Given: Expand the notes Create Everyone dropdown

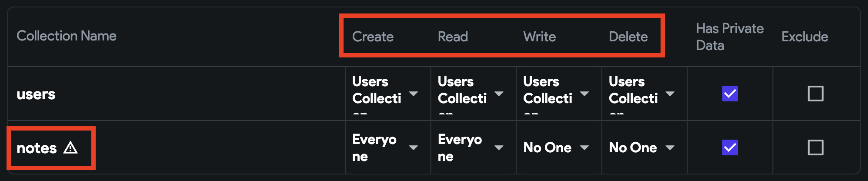Looking at the screenshot, I should tap(386, 148).
